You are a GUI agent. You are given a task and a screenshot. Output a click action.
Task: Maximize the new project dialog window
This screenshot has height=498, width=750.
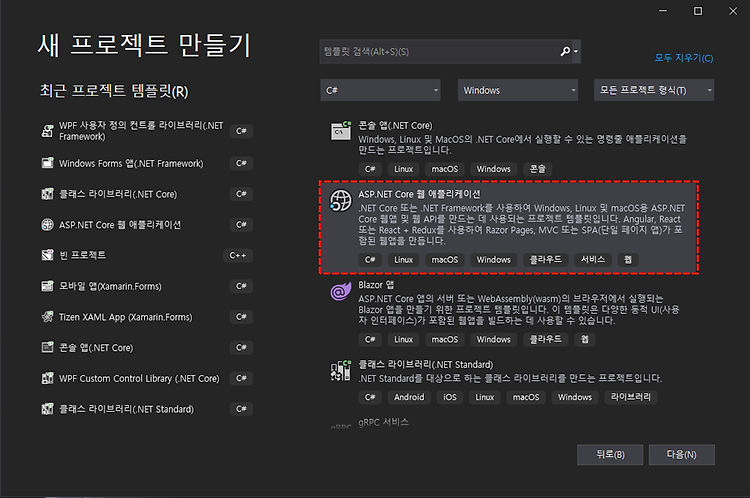[x=698, y=11]
